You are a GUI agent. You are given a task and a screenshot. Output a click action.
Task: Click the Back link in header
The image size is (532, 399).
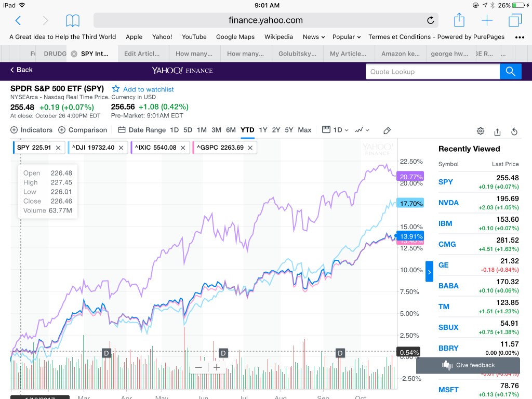click(x=21, y=70)
